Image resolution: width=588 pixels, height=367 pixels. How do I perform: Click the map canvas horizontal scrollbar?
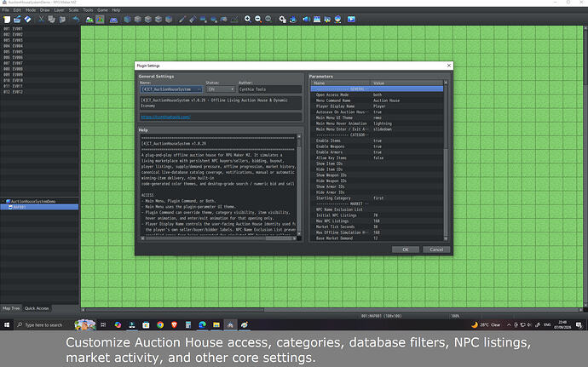coord(331,310)
